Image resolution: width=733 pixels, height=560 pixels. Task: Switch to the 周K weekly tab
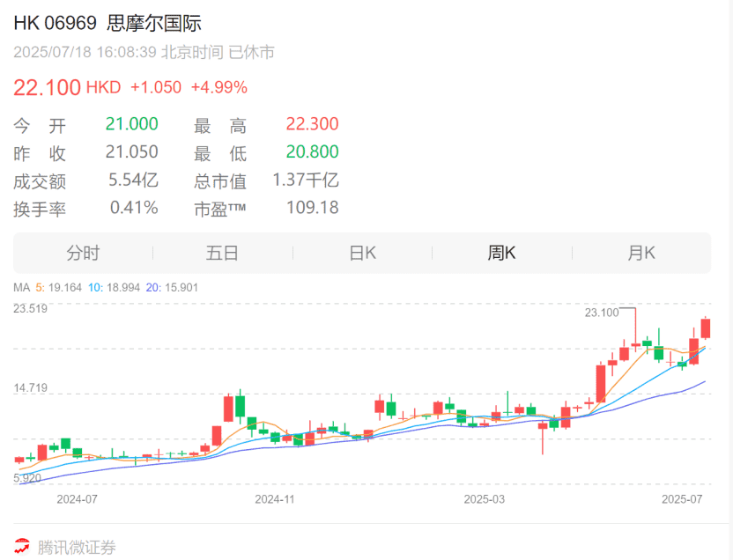pyautogui.click(x=502, y=253)
